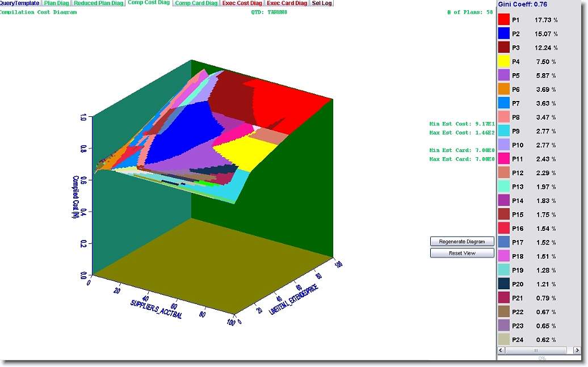
Task: Choose the magenta P11 legend swatch
Action: (503, 159)
